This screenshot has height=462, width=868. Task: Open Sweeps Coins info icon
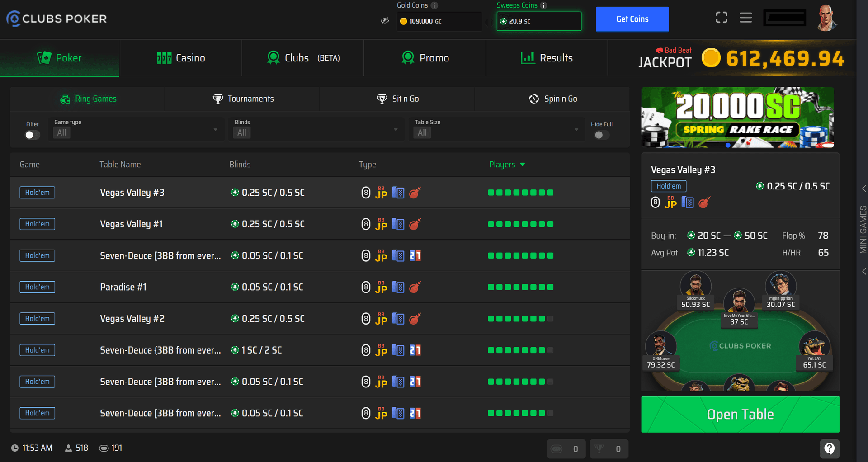pos(544,5)
